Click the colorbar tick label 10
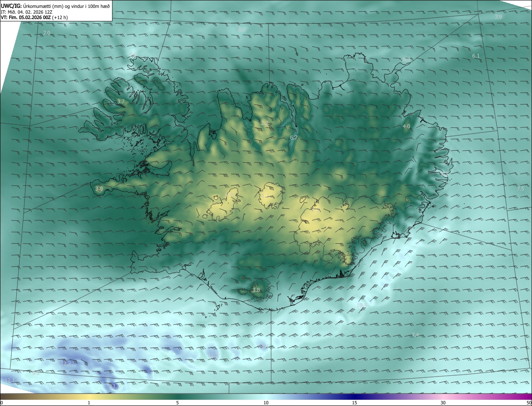Screen dimensions: 532x406 (266, 403)
